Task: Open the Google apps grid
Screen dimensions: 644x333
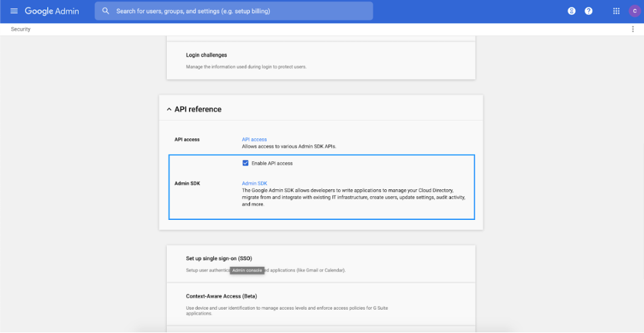Action: pos(616,11)
